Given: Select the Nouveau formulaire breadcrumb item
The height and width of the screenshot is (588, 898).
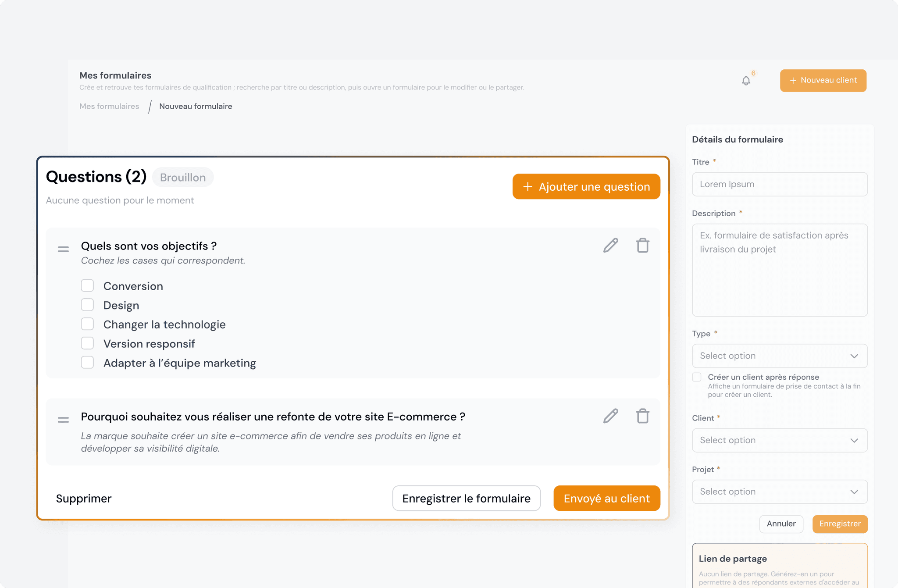Looking at the screenshot, I should [196, 106].
